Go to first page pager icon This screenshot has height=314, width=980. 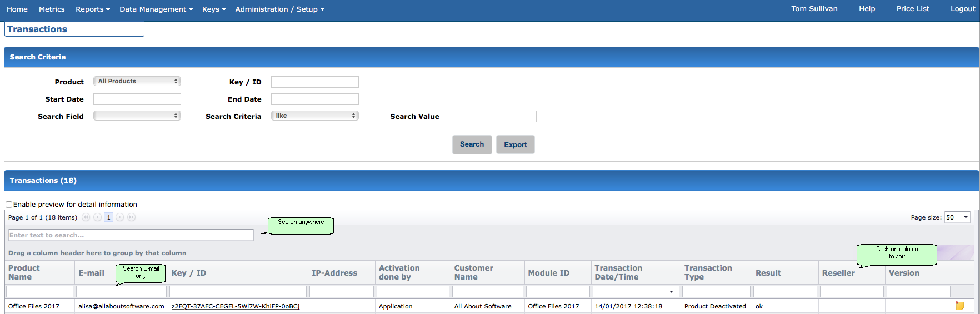tap(86, 217)
